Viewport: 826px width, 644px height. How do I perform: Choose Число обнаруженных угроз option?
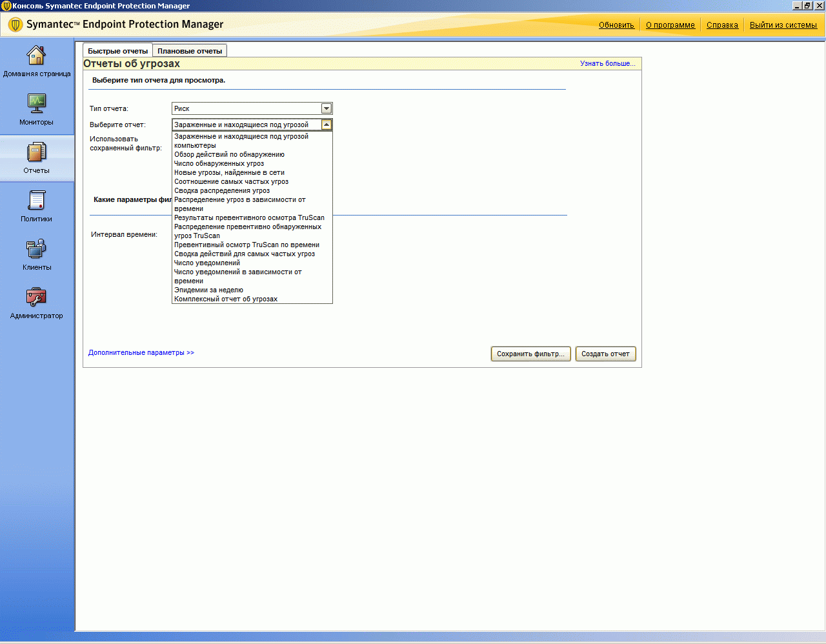click(252, 163)
